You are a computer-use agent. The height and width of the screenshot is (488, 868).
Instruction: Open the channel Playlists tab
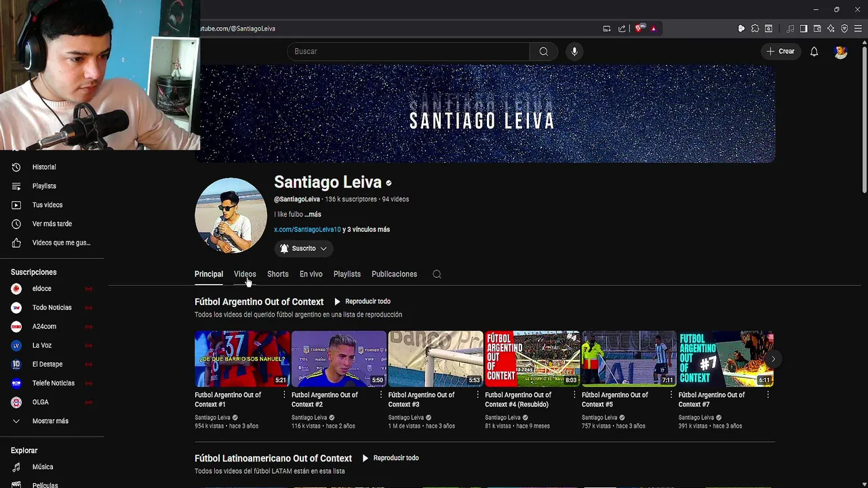(347, 274)
